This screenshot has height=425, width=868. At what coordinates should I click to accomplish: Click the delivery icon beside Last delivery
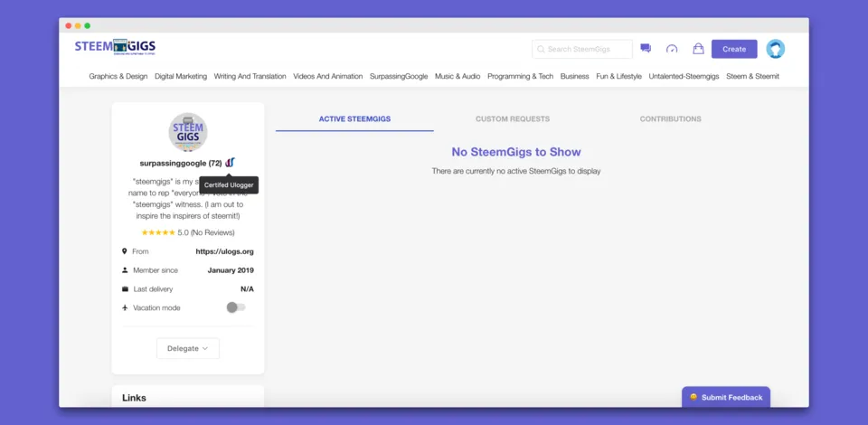[x=125, y=288]
